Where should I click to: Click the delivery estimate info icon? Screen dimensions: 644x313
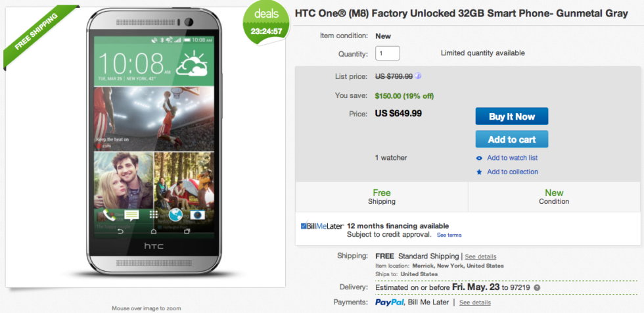[x=537, y=287]
